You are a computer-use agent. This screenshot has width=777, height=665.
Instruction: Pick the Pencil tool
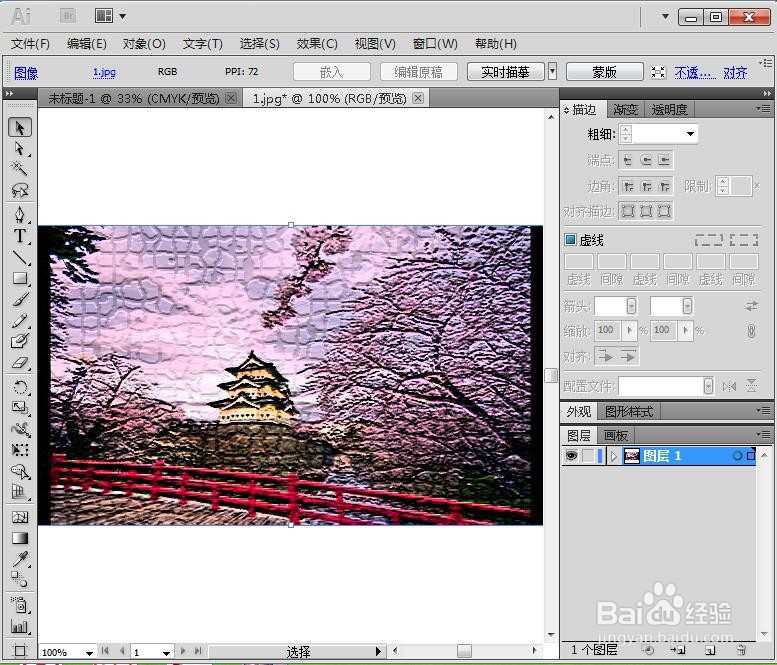(20, 321)
